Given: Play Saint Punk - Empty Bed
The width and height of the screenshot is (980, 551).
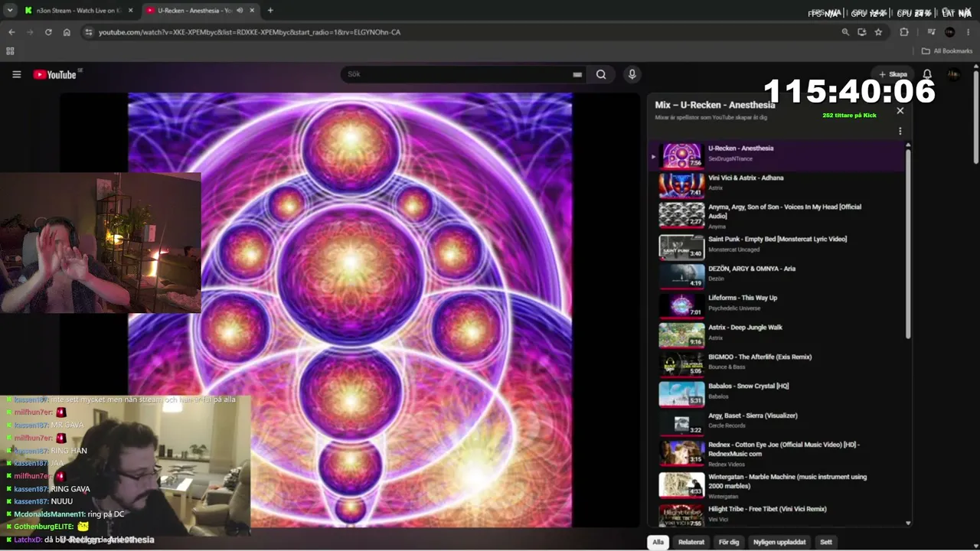Looking at the screenshot, I should (777, 246).
